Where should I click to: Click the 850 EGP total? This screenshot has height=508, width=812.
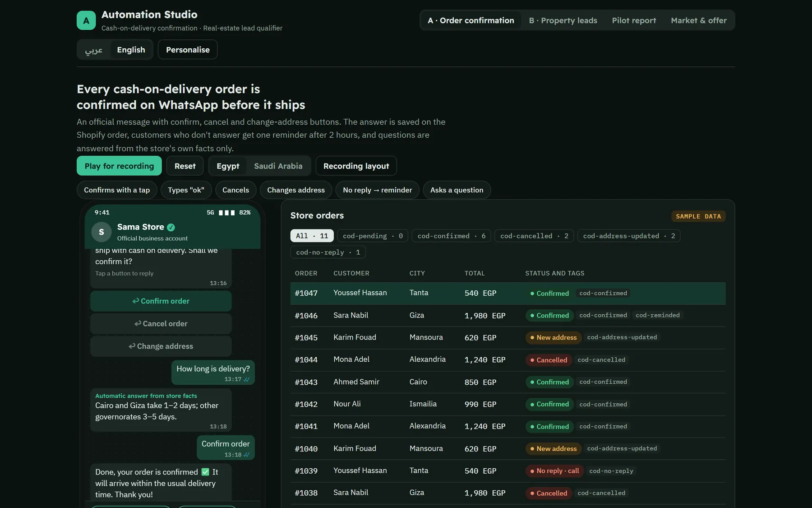click(480, 382)
